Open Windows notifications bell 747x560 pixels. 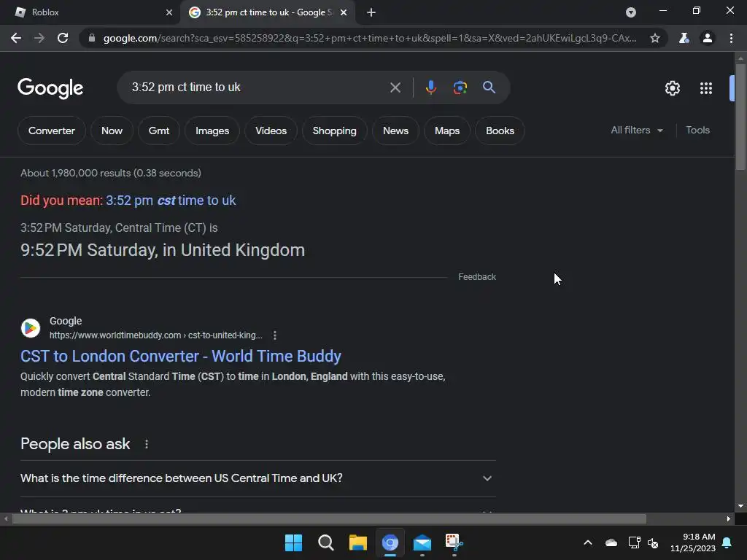click(x=727, y=542)
